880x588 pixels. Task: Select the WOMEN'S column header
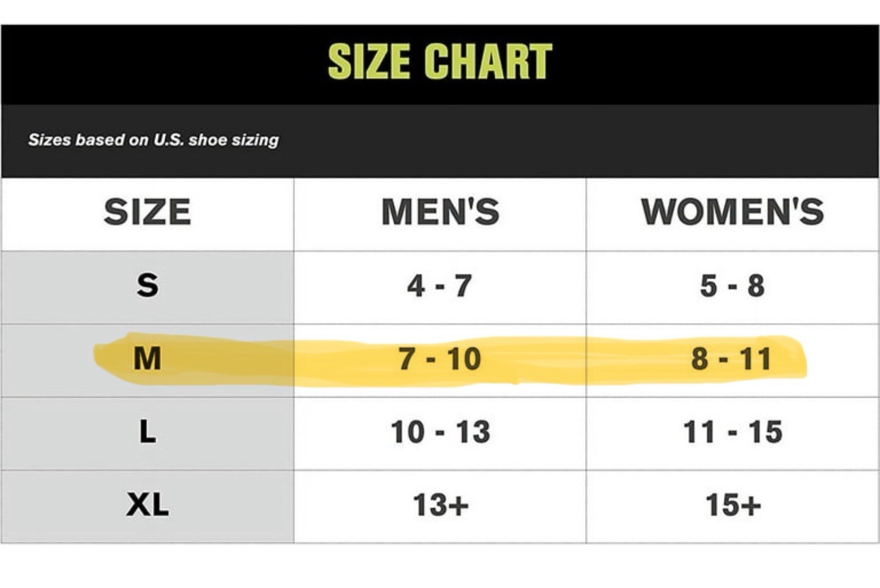733,212
